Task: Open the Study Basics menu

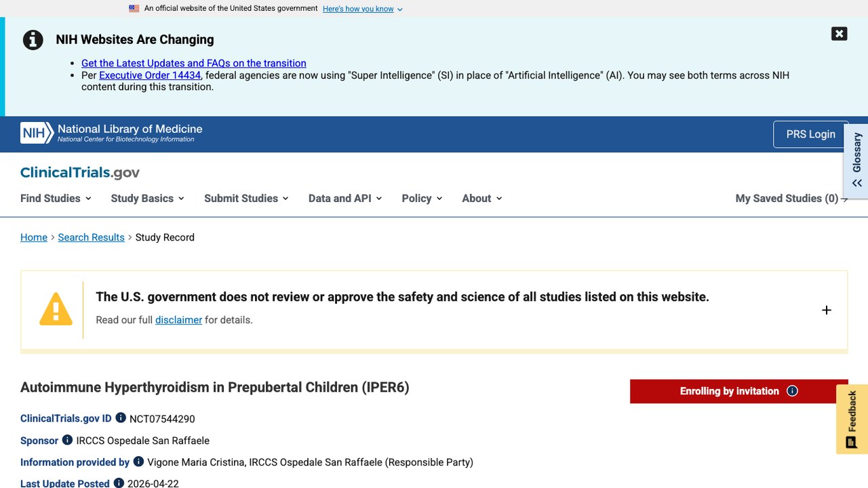Action: [x=148, y=198]
